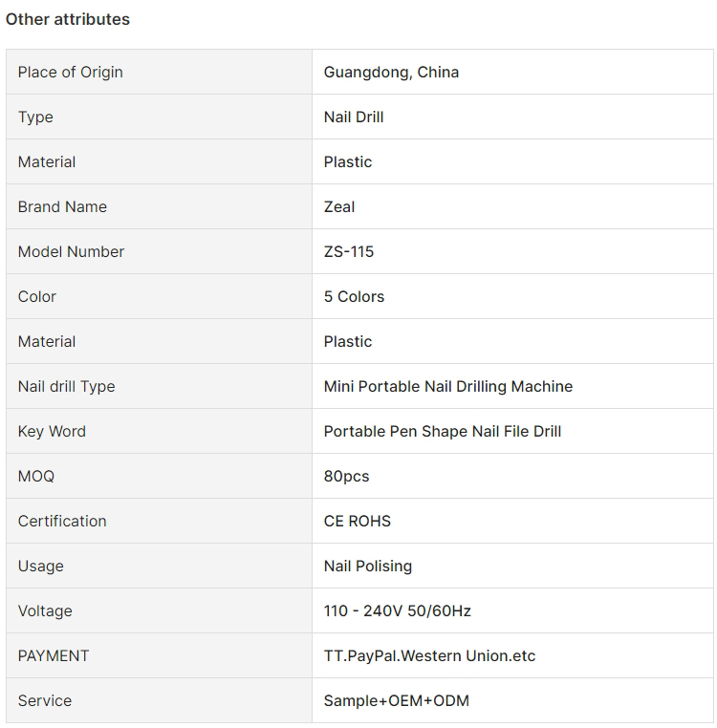Viewport: 717px width, 728px height.
Task: Click the "Nail Drill" type value
Action: click(354, 118)
